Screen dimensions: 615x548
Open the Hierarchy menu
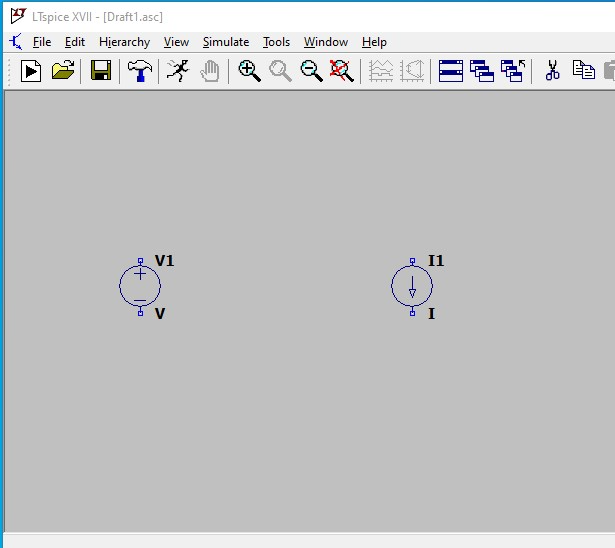pos(125,42)
